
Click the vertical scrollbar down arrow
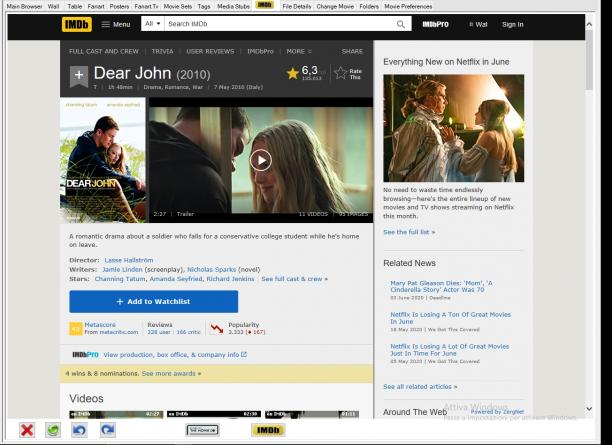589,408
